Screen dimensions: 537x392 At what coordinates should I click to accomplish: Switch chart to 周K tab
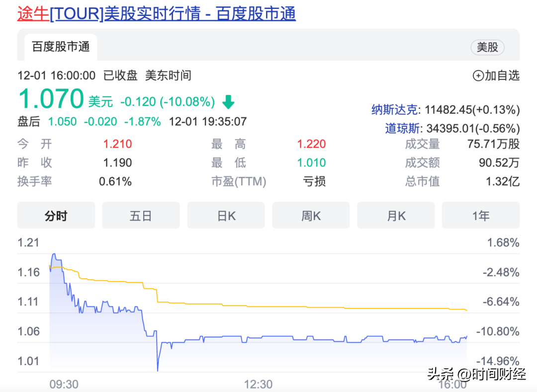pos(311,216)
